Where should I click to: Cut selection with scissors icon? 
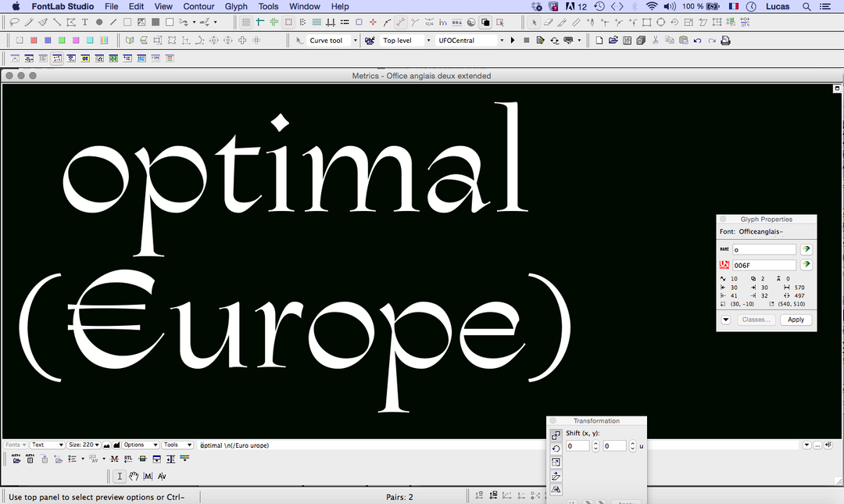click(656, 41)
